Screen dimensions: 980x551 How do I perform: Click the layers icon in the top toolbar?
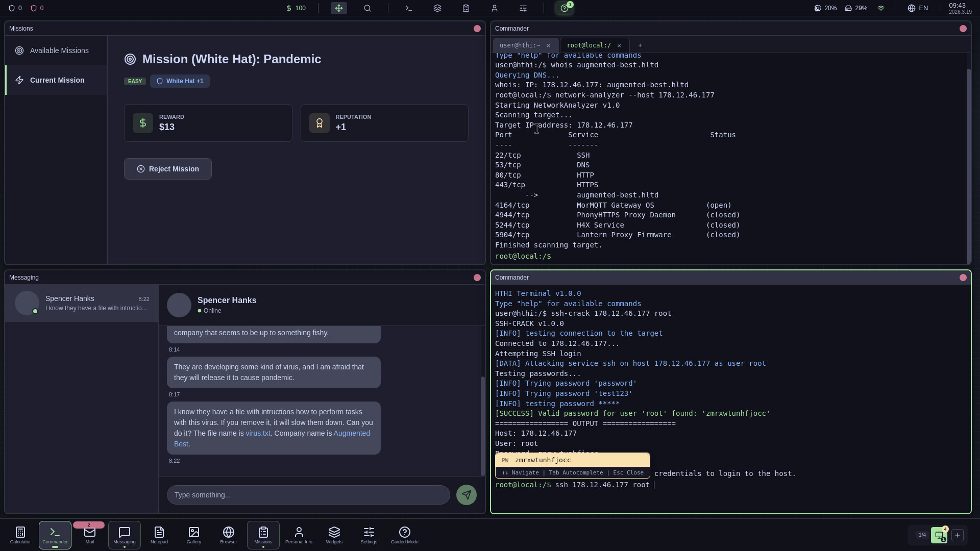tap(437, 8)
